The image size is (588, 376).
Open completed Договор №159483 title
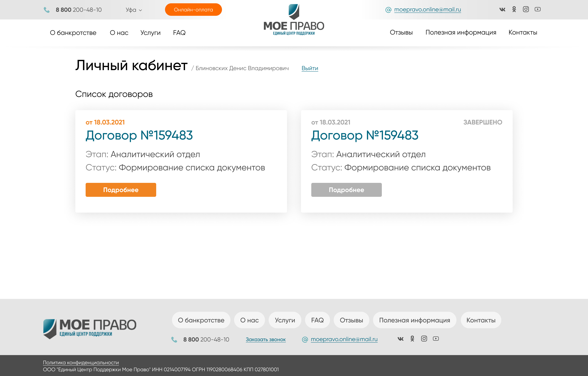365,135
